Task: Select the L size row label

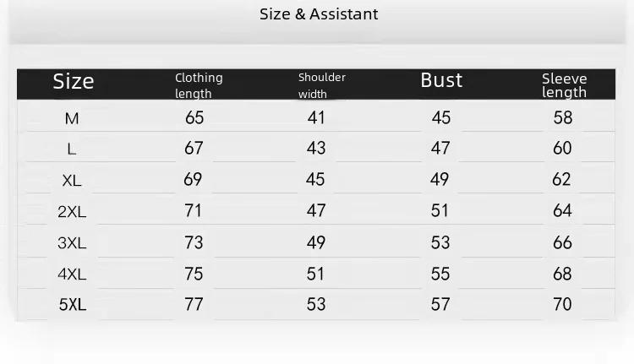Action: (72, 149)
